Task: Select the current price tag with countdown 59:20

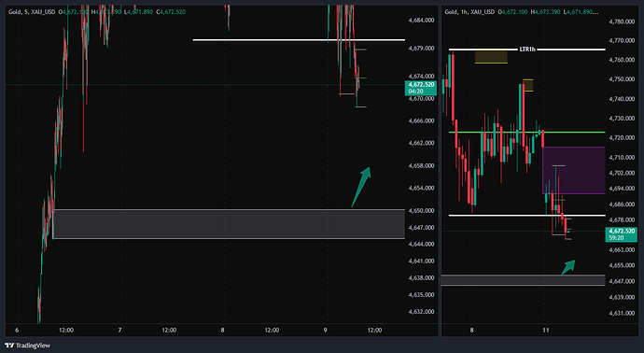Action: 621,234
